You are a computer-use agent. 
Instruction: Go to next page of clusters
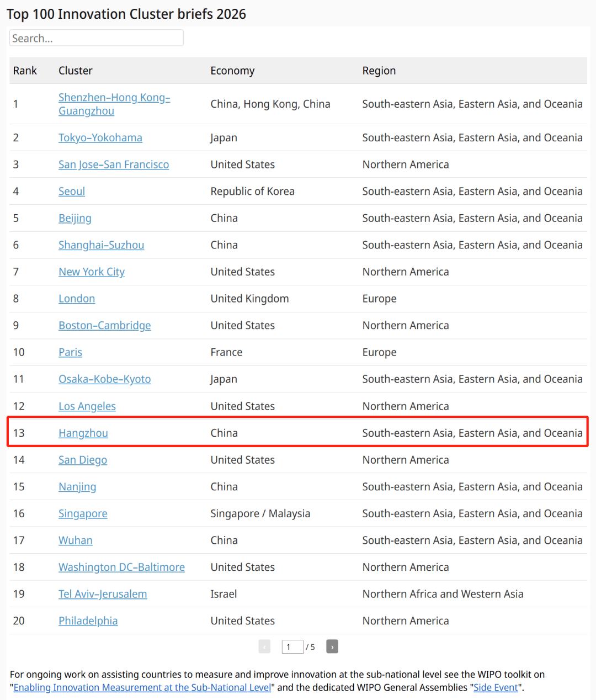pos(332,646)
